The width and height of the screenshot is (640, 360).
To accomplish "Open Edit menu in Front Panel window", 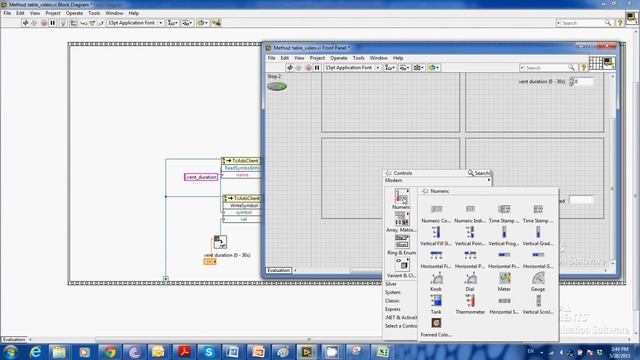I will point(284,58).
